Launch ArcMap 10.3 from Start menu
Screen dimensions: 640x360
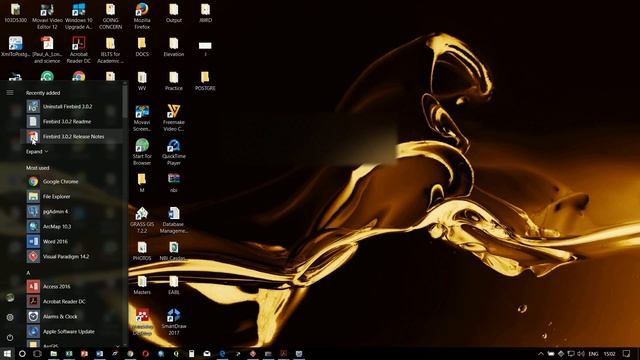click(72, 227)
